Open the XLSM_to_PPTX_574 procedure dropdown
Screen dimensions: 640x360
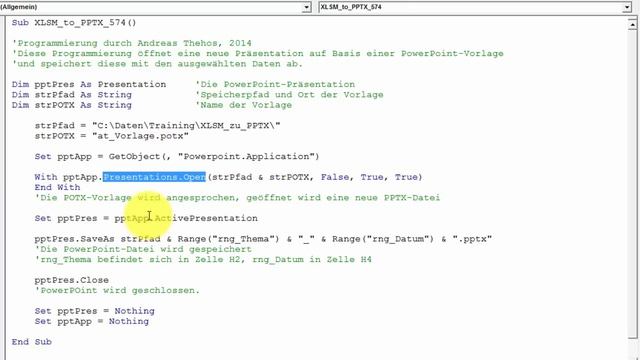(627, 7)
